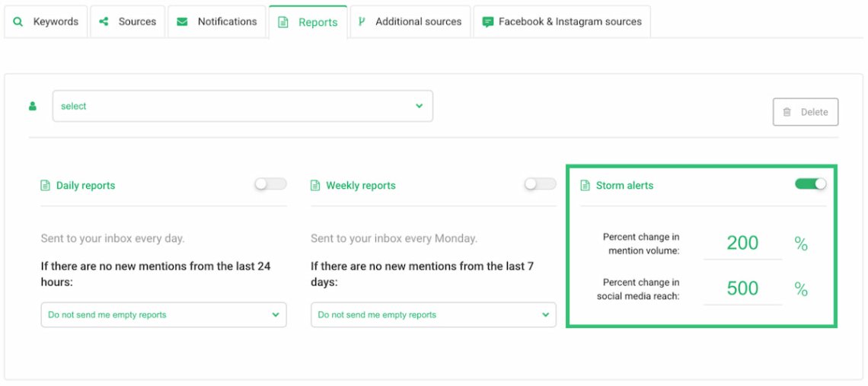Click the magnifier icon on Keywords tab
Screen dimensions: 868x386
pyautogui.click(x=18, y=22)
